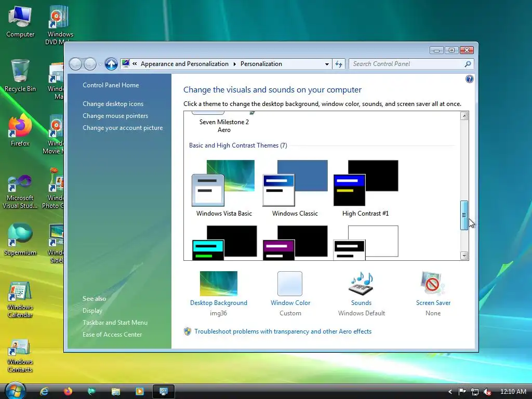Open Desktop Background settings icon
Screen dimensions: 532x399
[x=219, y=283]
